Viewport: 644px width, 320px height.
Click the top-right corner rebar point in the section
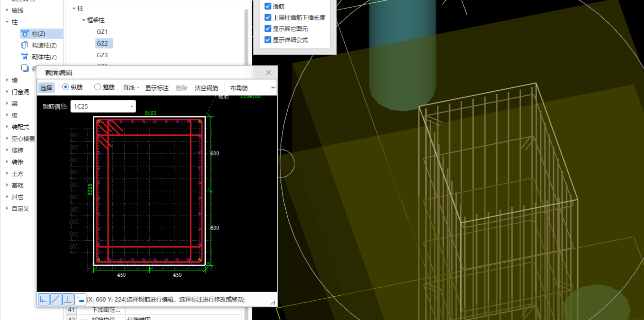[x=200, y=122]
